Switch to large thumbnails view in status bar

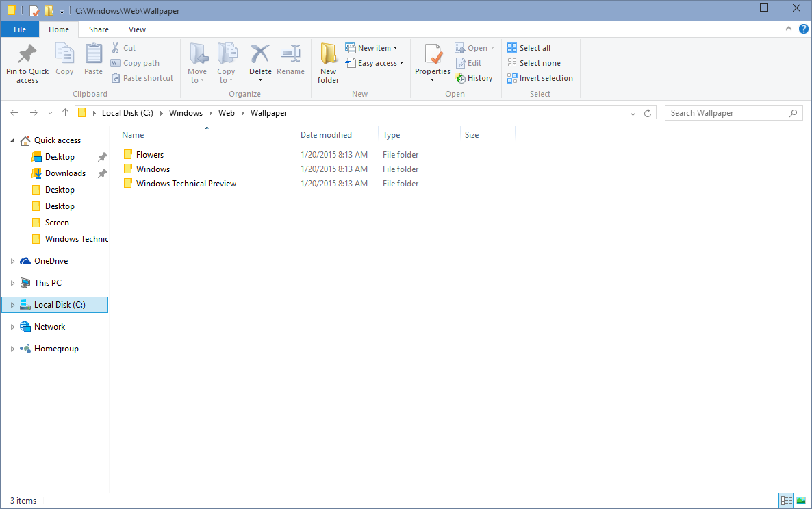(x=801, y=501)
